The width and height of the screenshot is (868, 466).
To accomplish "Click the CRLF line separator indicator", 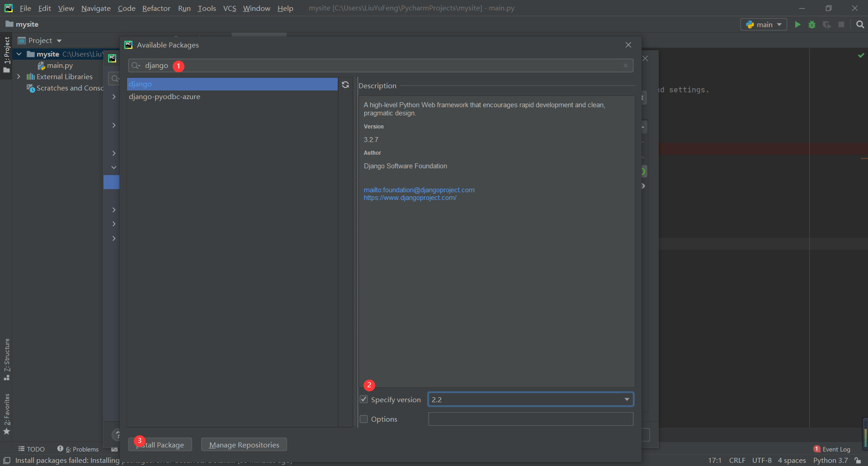I will (x=737, y=461).
